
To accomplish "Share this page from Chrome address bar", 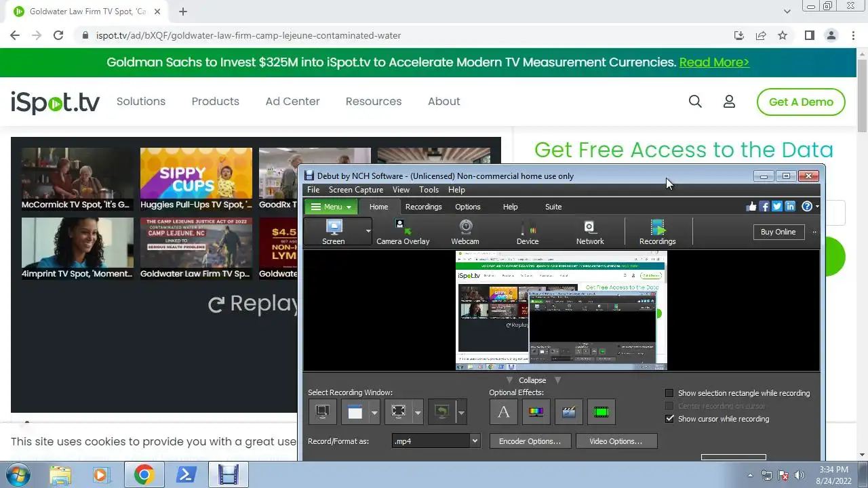I will 761,35.
